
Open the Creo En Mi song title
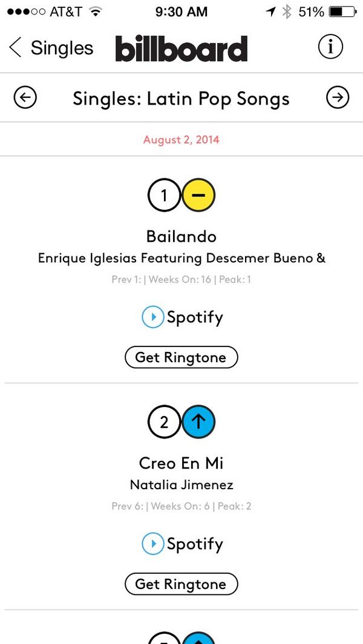point(181,463)
